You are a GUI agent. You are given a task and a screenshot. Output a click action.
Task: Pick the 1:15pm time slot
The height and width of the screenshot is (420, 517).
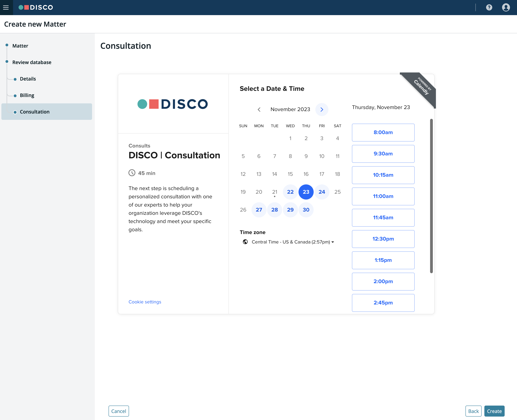pyautogui.click(x=383, y=260)
